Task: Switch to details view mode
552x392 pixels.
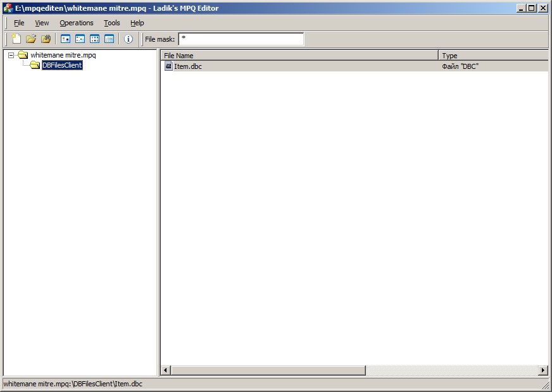Action: [x=109, y=39]
